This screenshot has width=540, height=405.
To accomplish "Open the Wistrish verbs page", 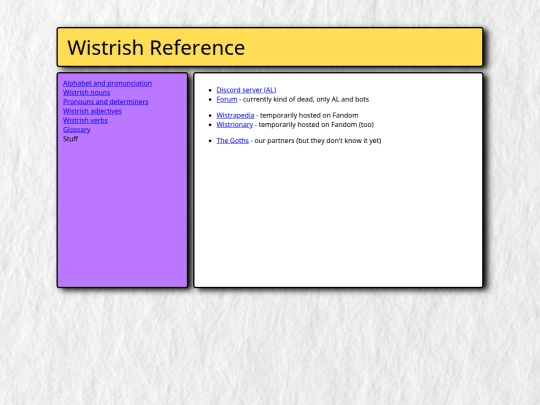I will click(x=85, y=121).
